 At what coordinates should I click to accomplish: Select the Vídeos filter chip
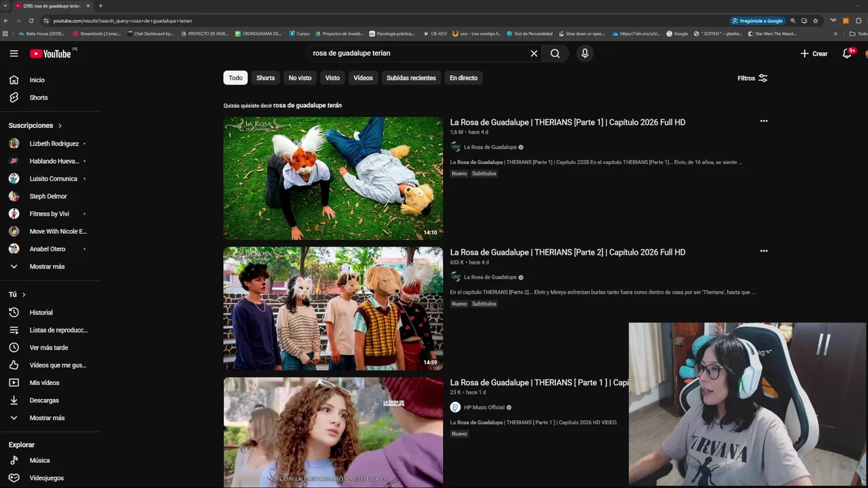363,78
